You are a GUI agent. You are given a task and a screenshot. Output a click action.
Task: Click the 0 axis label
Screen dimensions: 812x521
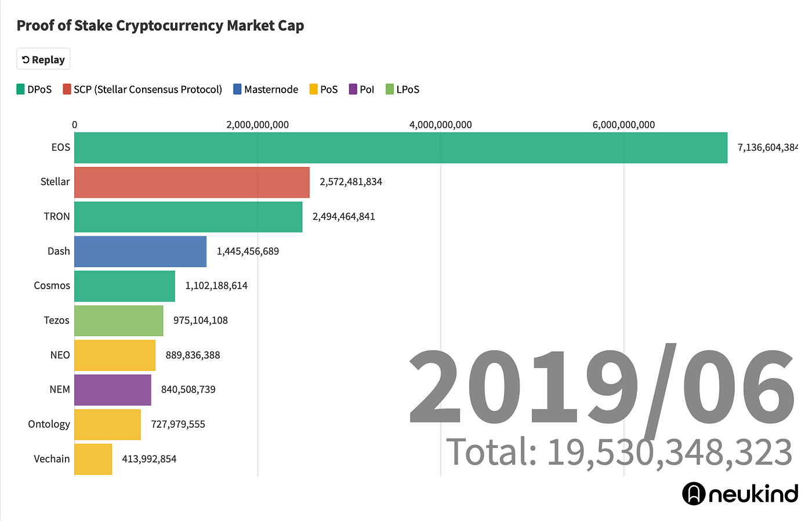point(74,125)
